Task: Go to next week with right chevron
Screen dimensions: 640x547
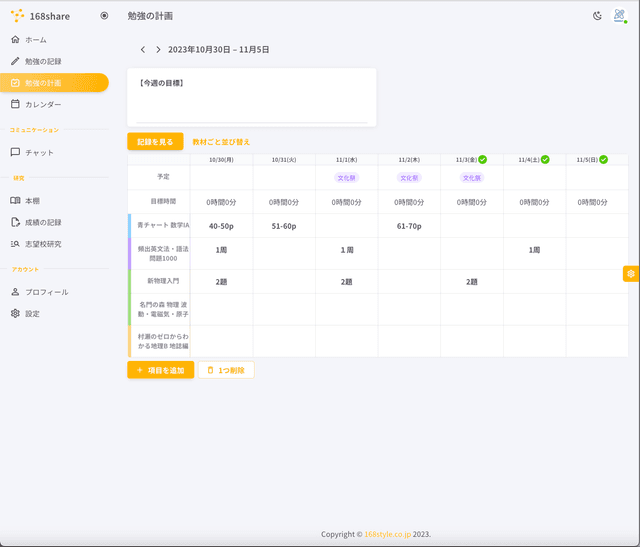Action: click(158, 49)
